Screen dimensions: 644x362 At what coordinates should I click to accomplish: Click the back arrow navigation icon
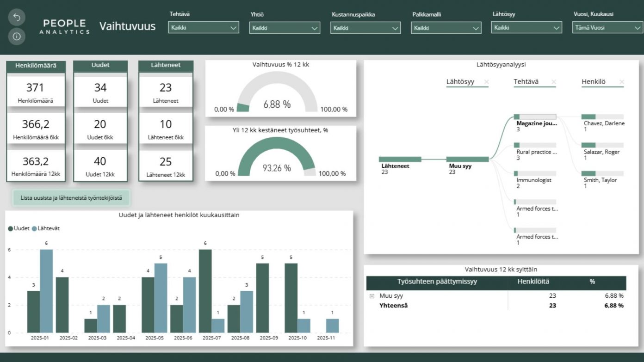click(x=17, y=17)
